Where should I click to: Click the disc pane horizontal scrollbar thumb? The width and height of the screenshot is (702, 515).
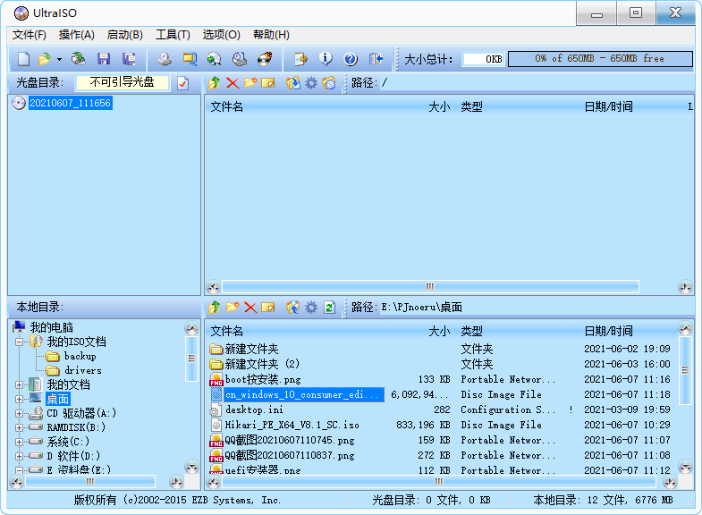coord(430,286)
